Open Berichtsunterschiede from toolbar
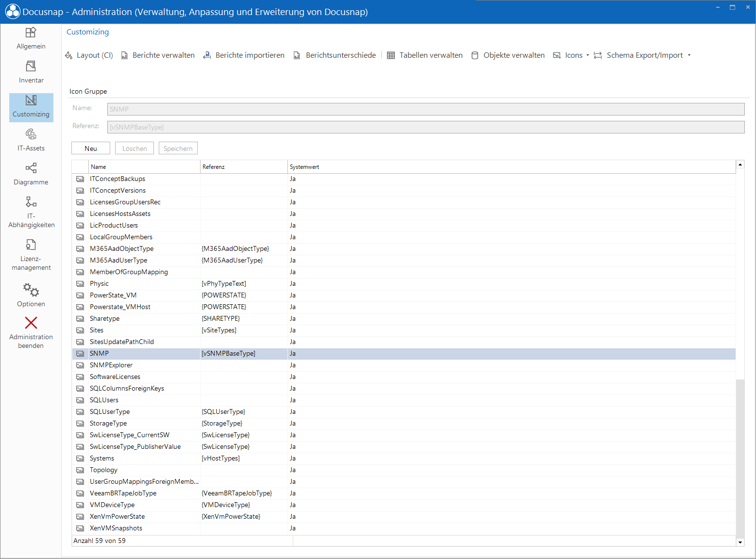 (335, 55)
